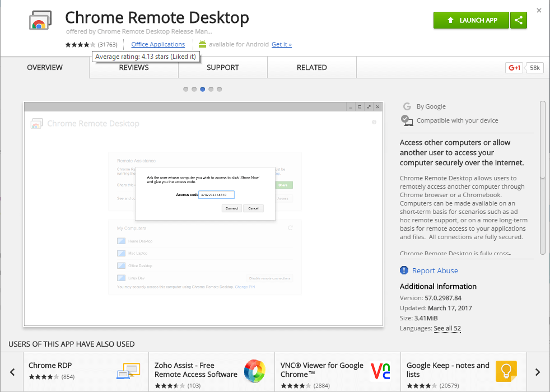The width and height of the screenshot is (550, 392).
Task: Open the Related tab
Action: click(x=312, y=67)
